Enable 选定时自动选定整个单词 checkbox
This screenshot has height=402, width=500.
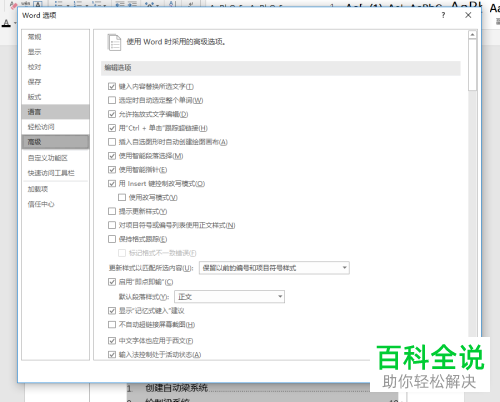pos(112,100)
